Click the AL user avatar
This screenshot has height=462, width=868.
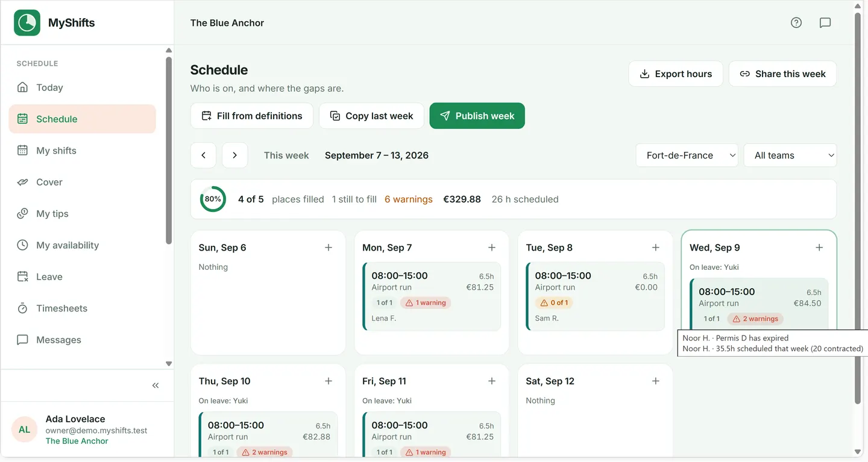(x=25, y=429)
